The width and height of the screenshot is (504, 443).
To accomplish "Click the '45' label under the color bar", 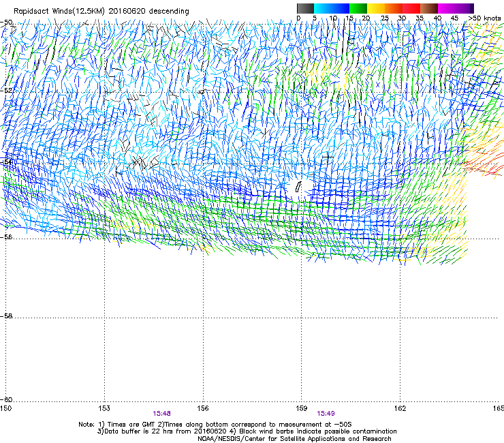I will pos(454,18).
